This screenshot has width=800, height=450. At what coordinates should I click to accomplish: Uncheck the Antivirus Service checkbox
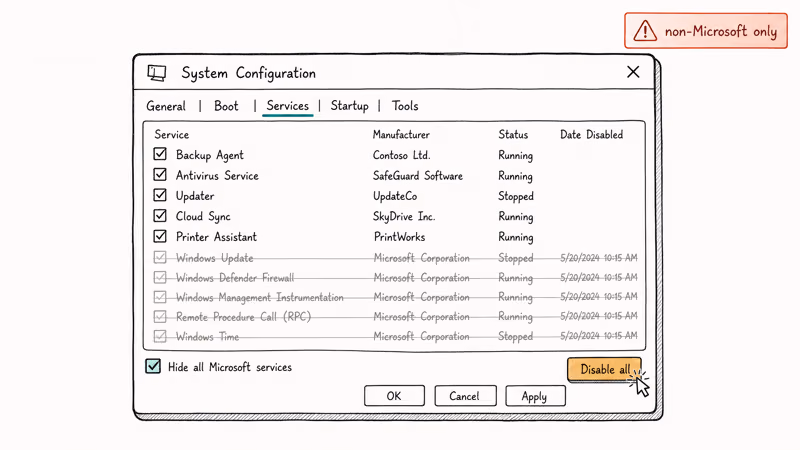pos(160,174)
